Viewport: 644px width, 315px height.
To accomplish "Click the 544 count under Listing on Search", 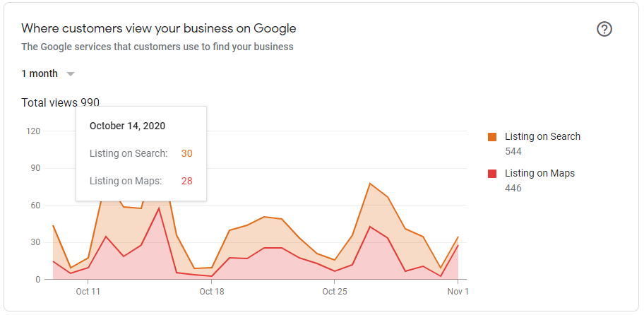I will coord(513,152).
